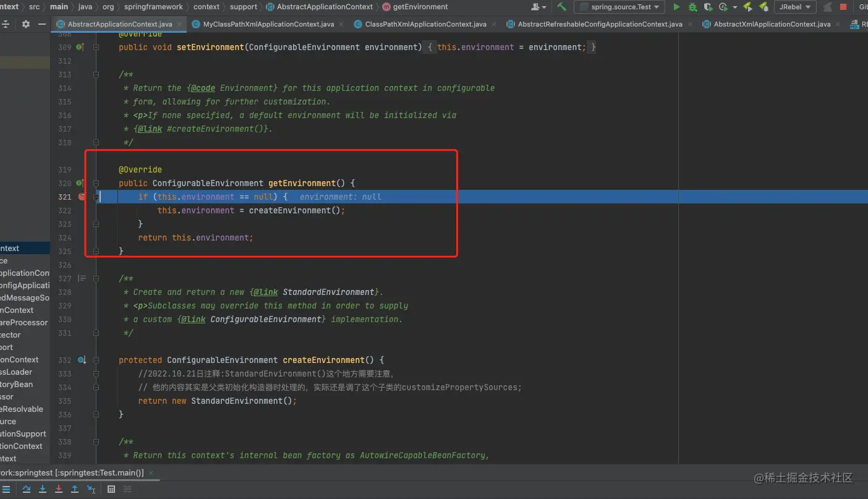Screen dimensions: 868x499
Task: Click 'return new StandardEnvironment();' on line 335
Action: point(218,401)
